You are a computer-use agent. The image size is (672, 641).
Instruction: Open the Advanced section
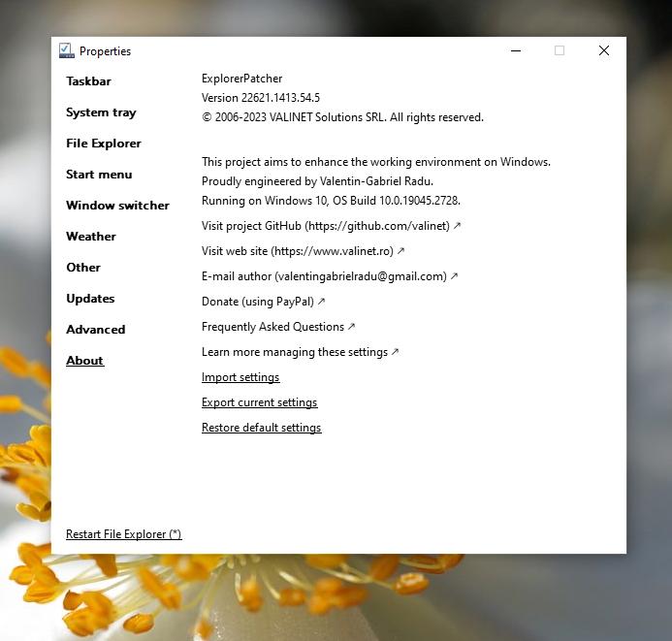(x=96, y=330)
